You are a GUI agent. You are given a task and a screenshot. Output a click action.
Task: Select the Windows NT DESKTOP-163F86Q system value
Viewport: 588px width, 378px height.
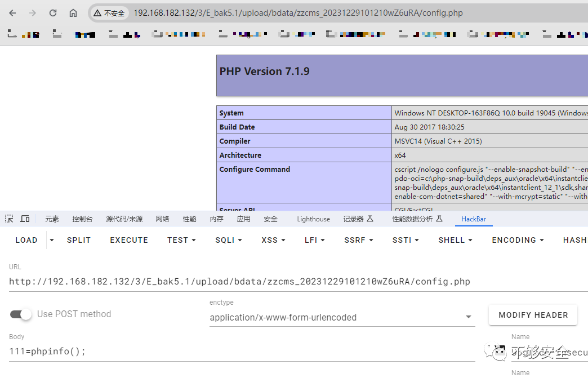[491, 113]
